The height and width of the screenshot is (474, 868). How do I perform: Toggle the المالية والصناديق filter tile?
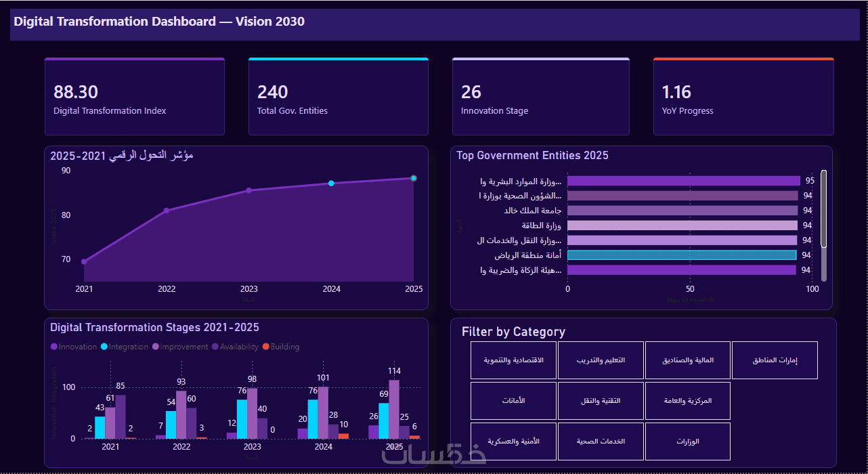[x=687, y=360]
